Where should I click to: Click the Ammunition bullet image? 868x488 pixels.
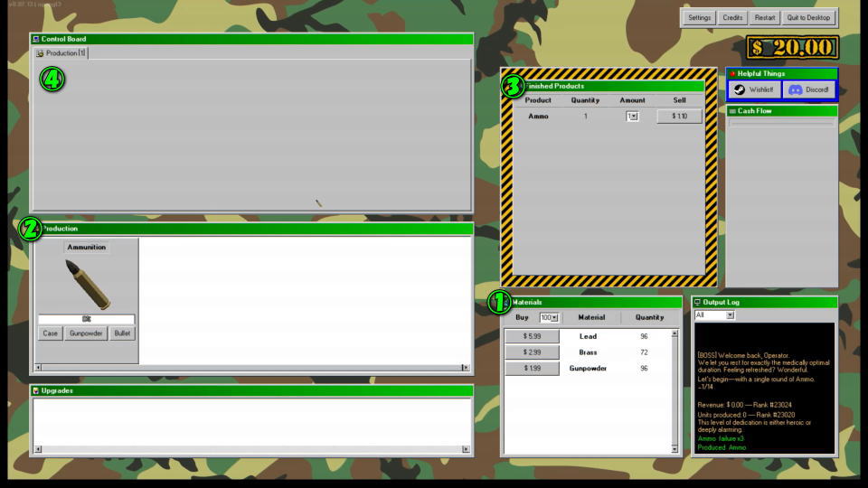coord(87,284)
